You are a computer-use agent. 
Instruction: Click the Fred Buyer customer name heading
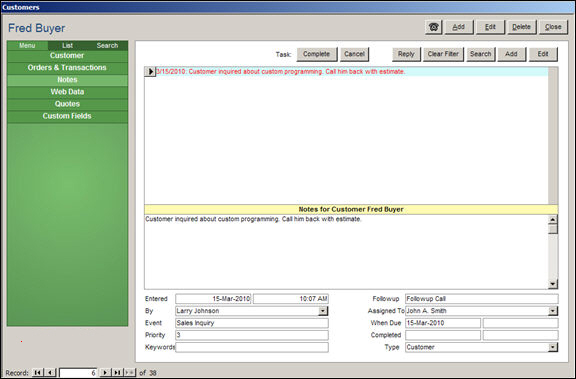pyautogui.click(x=36, y=28)
